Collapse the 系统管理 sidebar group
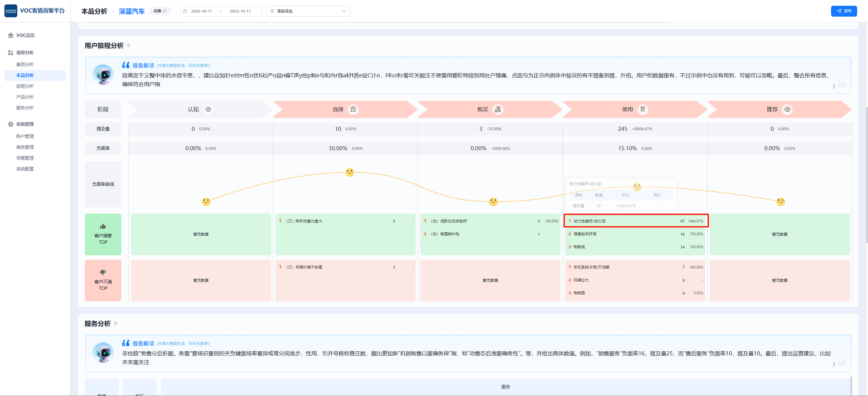This screenshot has width=868, height=396. pyautogui.click(x=25, y=124)
